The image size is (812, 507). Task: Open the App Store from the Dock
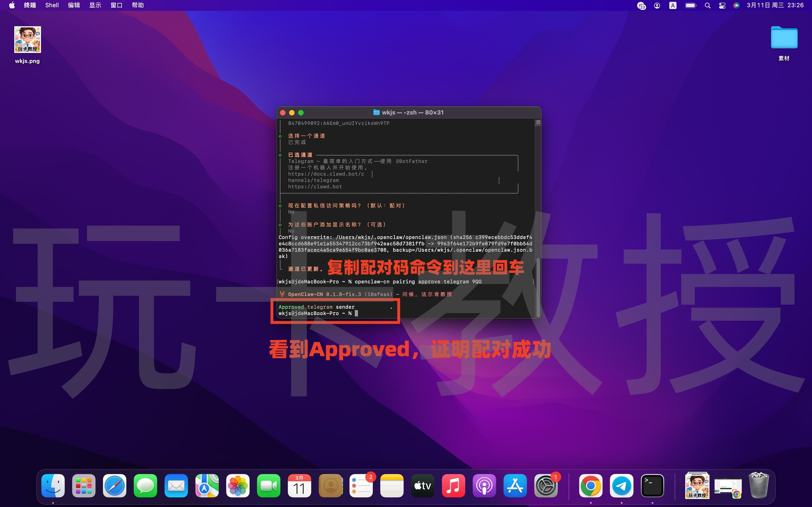pos(515,485)
